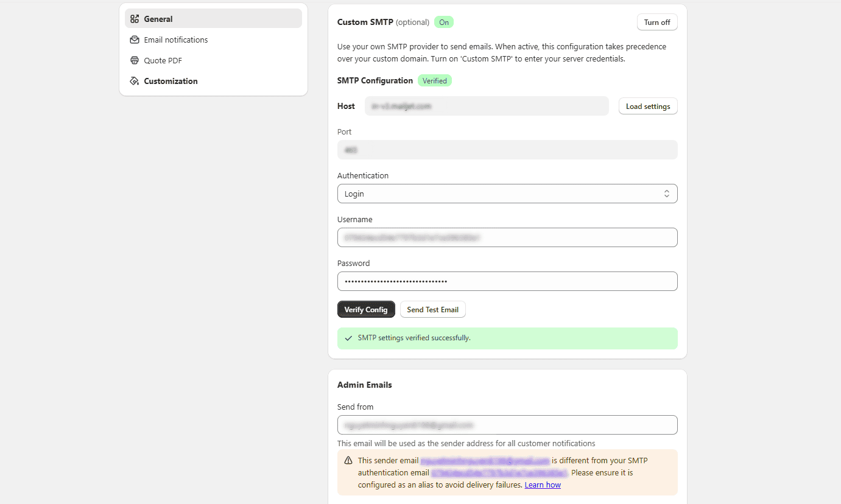Click the Verify Config button
The image size is (841, 504).
click(x=366, y=309)
